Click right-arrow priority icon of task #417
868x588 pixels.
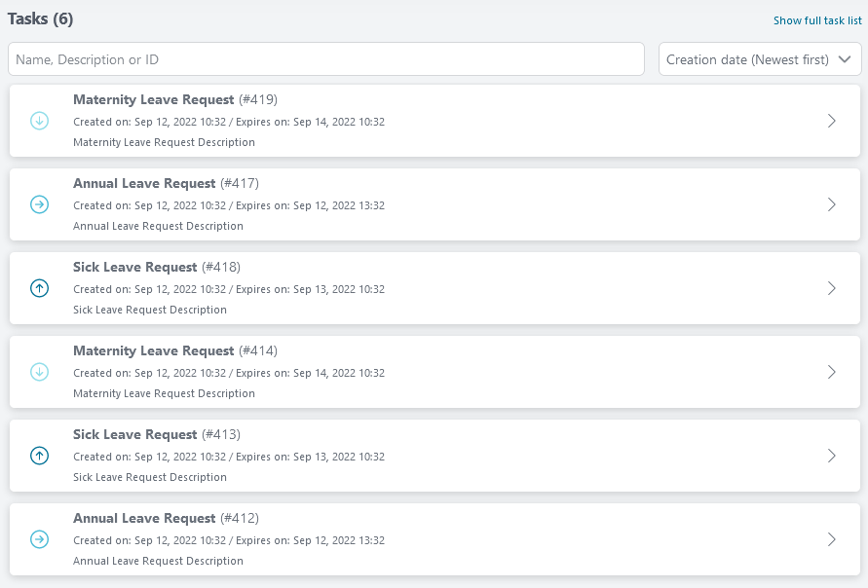tap(39, 204)
